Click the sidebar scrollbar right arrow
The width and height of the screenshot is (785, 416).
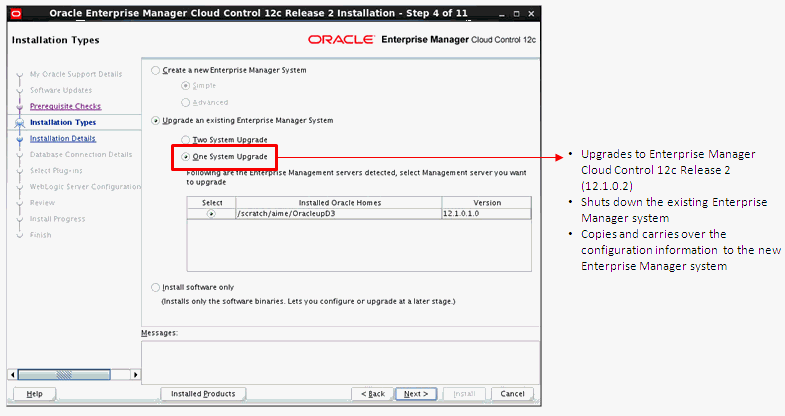(x=135, y=374)
